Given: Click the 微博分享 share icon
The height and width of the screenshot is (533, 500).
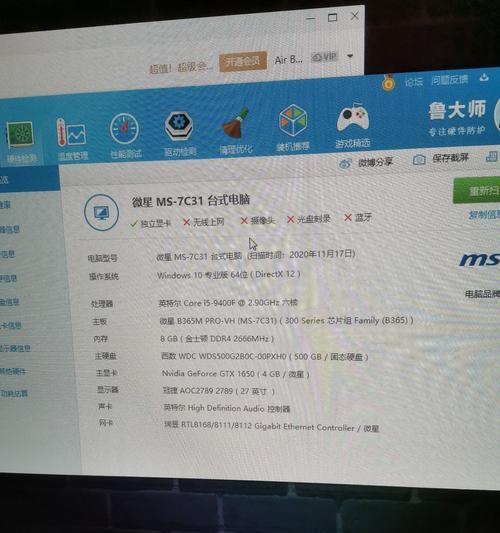Looking at the screenshot, I should tap(366, 162).
